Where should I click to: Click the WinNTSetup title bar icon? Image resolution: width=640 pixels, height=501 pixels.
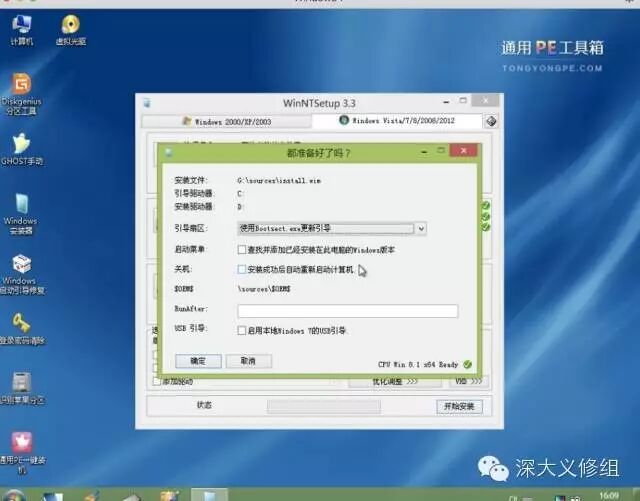[147, 103]
